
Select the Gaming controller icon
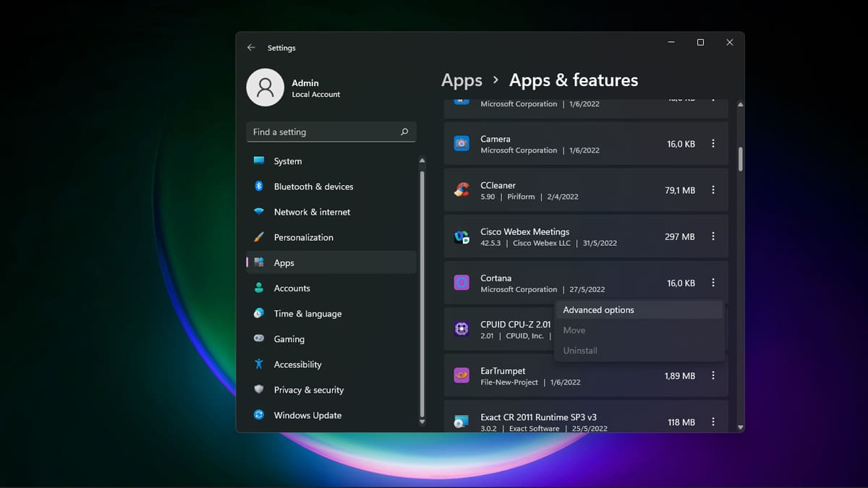click(x=259, y=338)
